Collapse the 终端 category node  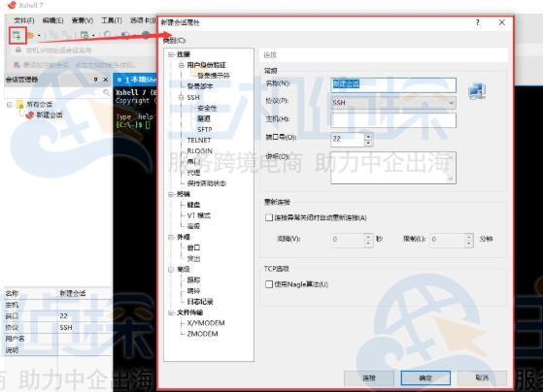pos(171,194)
